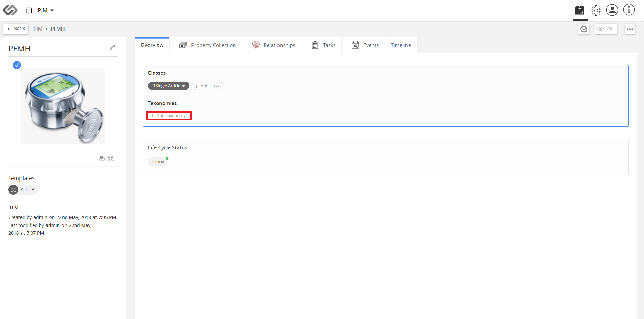The height and width of the screenshot is (319, 644).
Task: Click the Created by admin info line
Action: (62, 217)
